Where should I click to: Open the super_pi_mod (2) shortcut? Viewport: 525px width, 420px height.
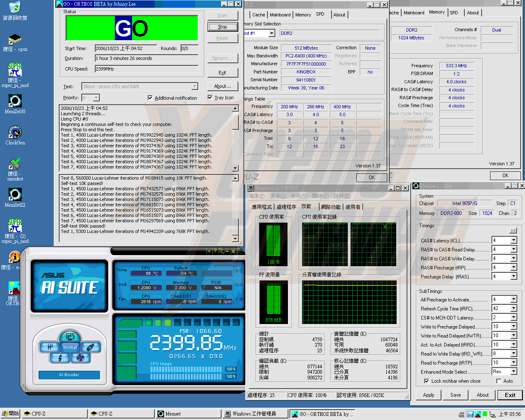(15, 231)
